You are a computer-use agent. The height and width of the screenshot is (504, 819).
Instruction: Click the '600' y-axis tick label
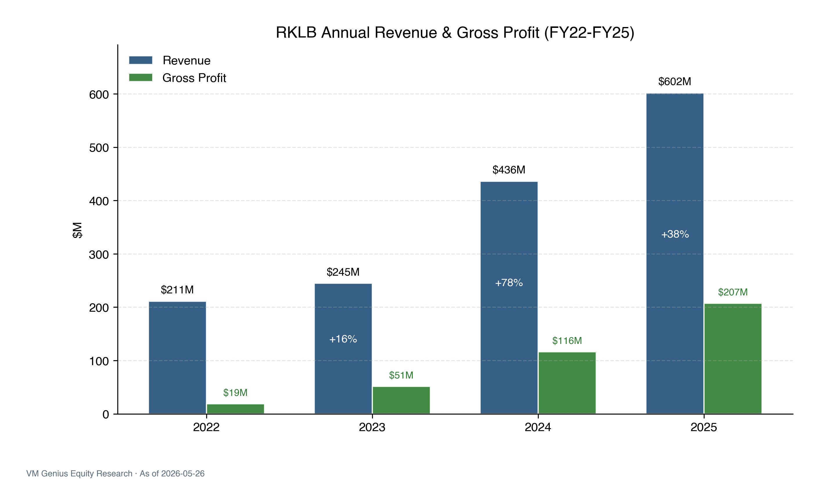pyautogui.click(x=99, y=94)
